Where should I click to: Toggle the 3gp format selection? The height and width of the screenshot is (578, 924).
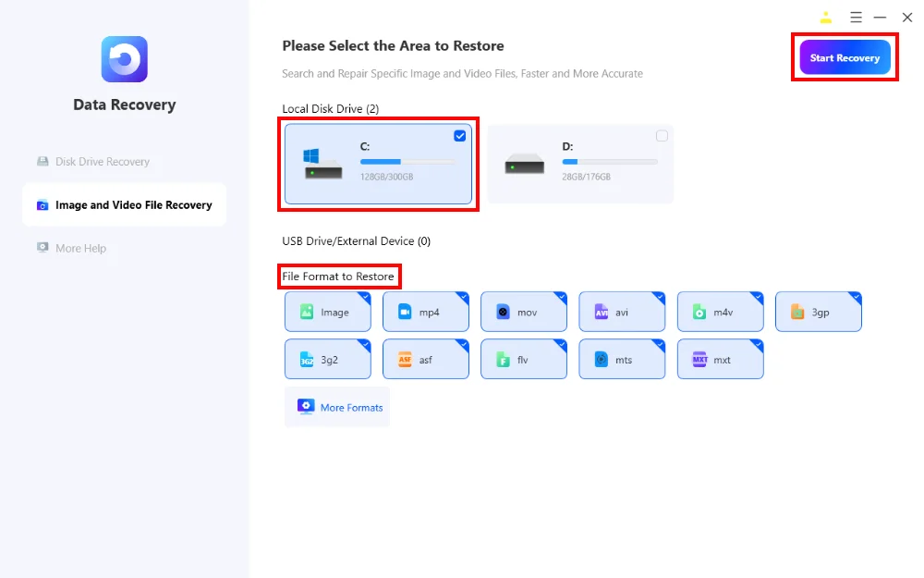pyautogui.click(x=818, y=313)
